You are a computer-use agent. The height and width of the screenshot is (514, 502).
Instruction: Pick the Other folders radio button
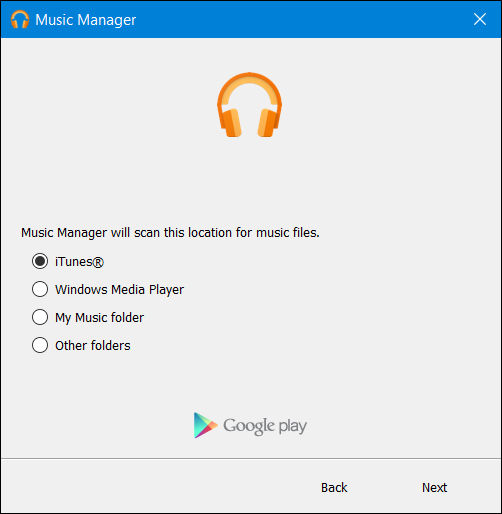click(40, 345)
